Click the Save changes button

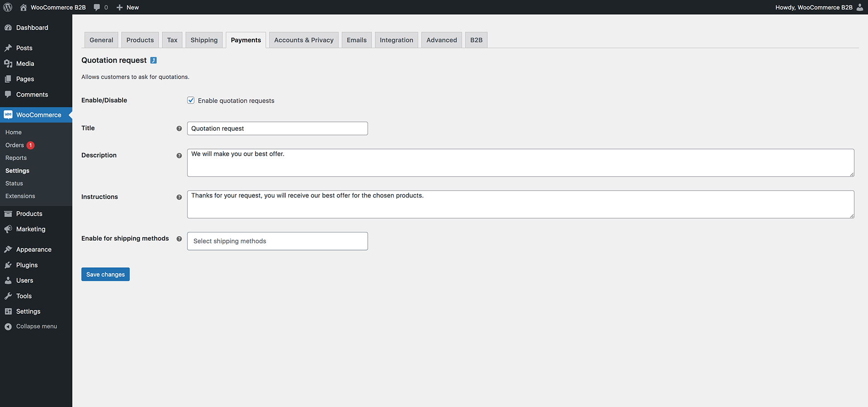[x=105, y=274]
